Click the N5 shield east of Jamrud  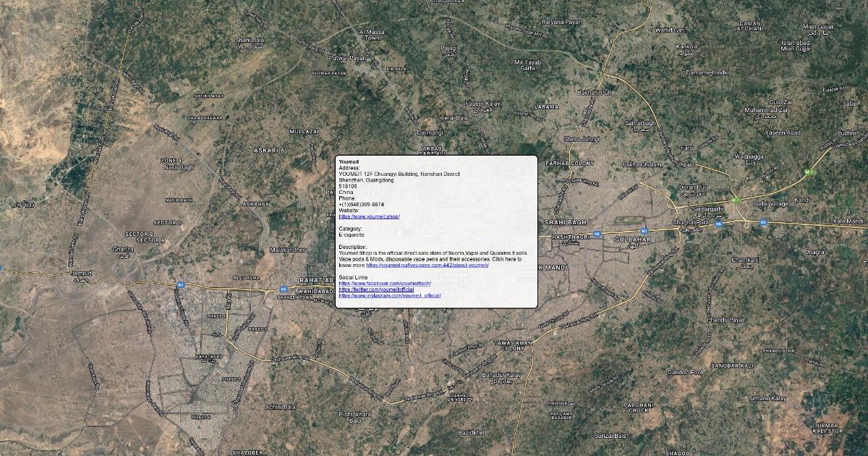[181, 285]
